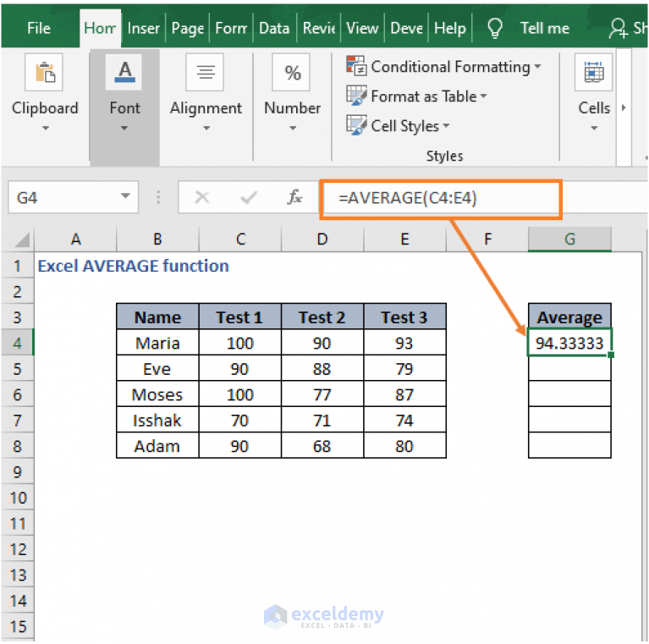Screen dimensions: 649x644
Task: Switch to the Insert tab
Action: [143, 28]
